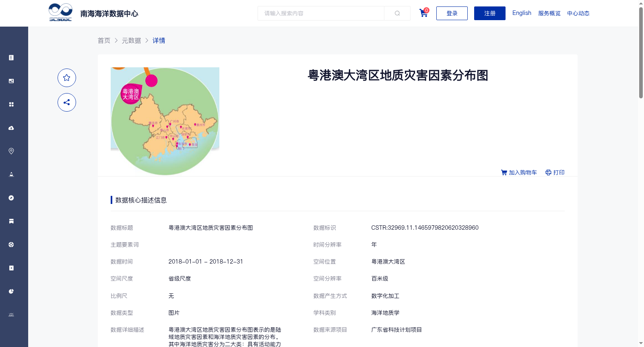Click the date range 2018-01-01 – 2018-12-31
The height and width of the screenshot is (347, 644).
coord(206,262)
